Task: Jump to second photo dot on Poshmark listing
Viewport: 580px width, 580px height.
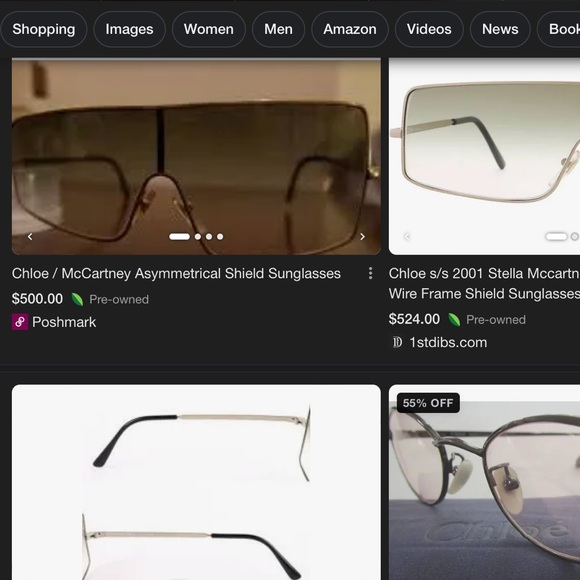Action: pos(198,237)
